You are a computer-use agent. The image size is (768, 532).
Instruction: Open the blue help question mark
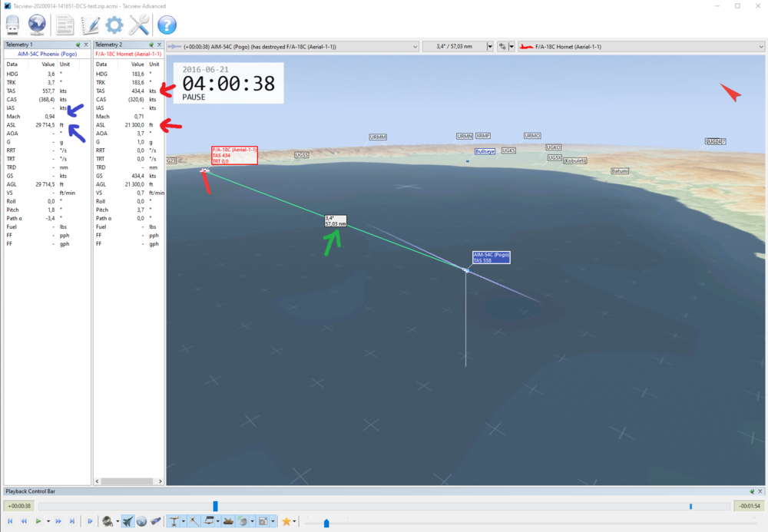click(167, 25)
